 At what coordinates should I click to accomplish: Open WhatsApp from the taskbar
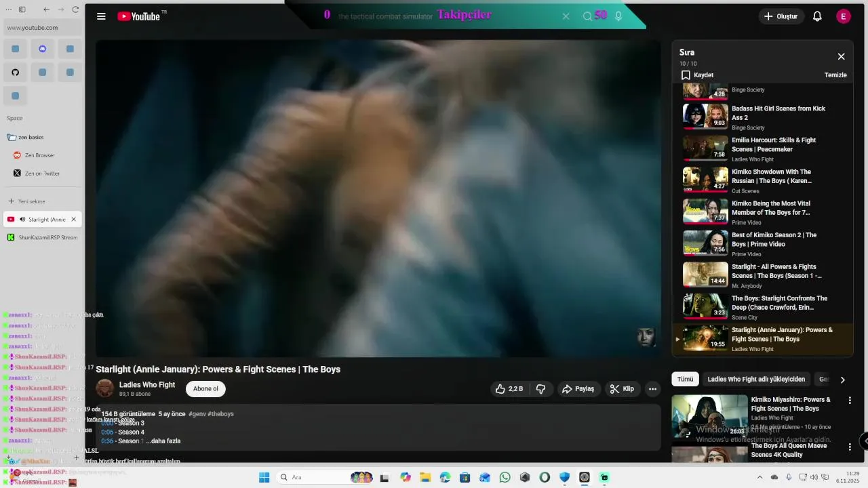[x=505, y=477]
